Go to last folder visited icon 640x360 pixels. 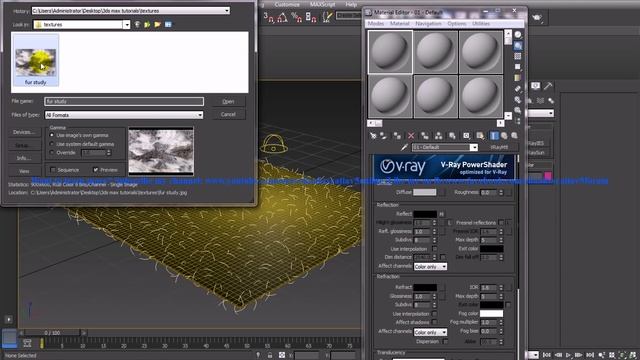[x=138, y=24]
